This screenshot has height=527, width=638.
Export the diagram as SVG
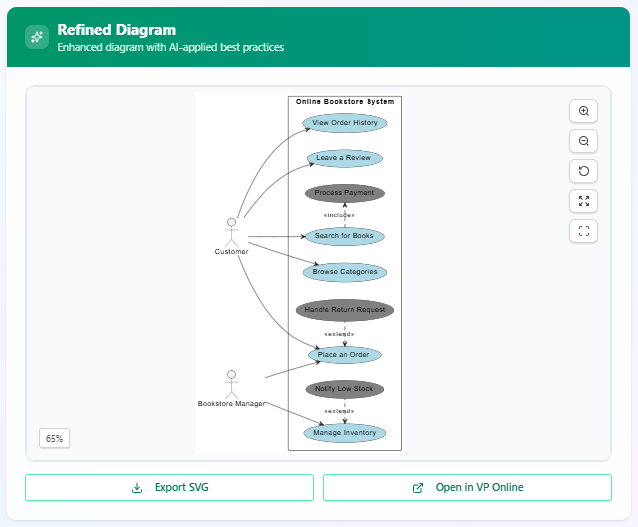169,488
